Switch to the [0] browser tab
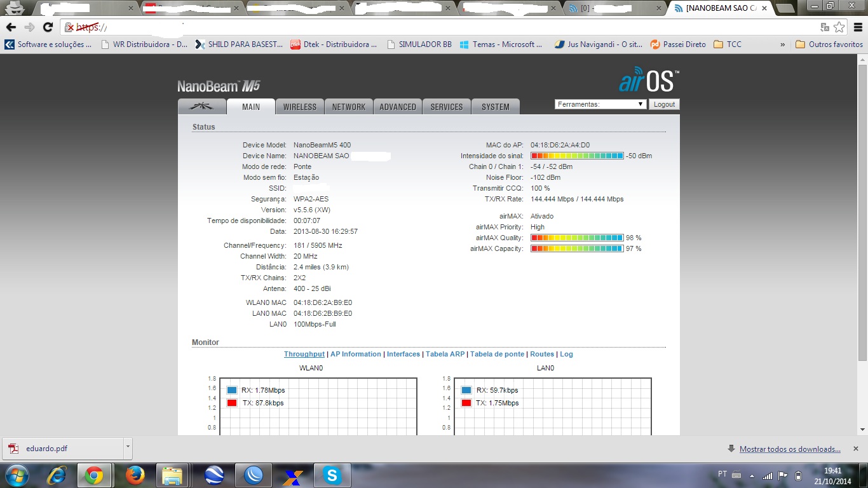The width and height of the screenshot is (868, 488). [614, 8]
